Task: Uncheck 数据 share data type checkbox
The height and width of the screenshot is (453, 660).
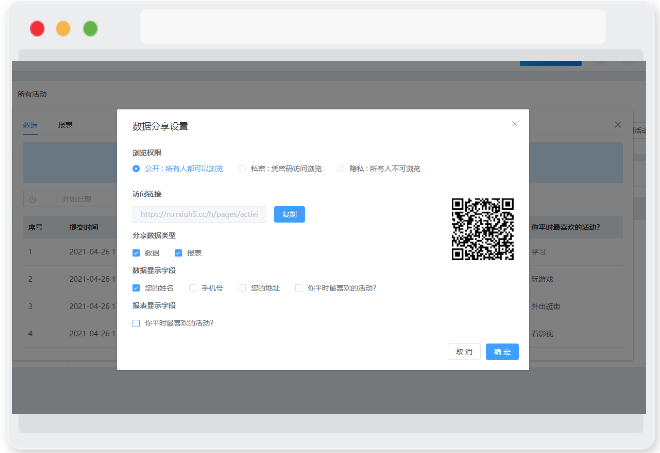Action: (x=136, y=253)
